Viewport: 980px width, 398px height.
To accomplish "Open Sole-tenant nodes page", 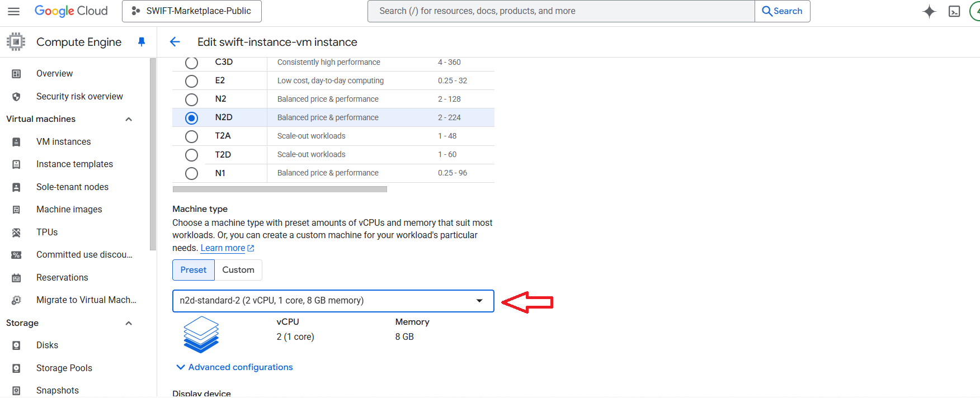I will pos(72,187).
